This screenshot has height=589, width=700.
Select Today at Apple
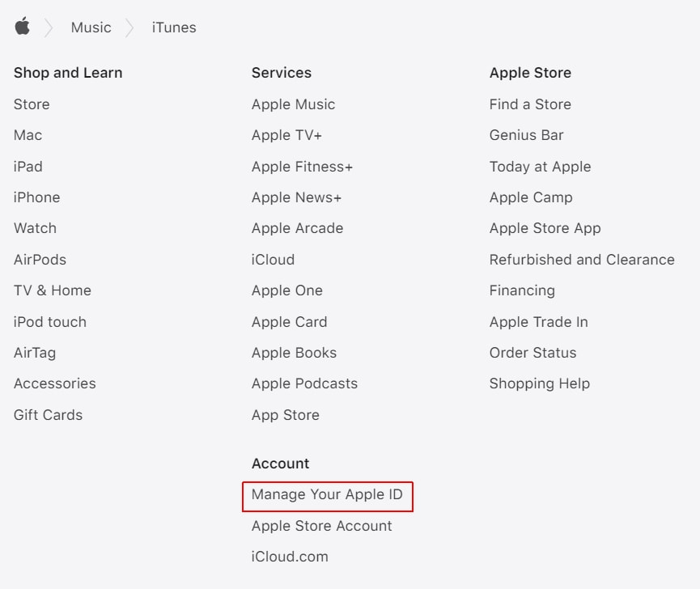pos(540,167)
